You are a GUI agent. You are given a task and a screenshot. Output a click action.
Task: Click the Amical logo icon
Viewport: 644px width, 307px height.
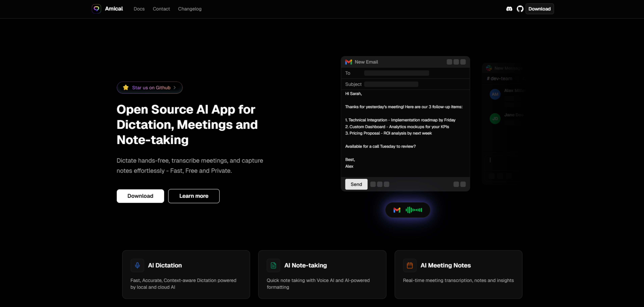(x=96, y=9)
